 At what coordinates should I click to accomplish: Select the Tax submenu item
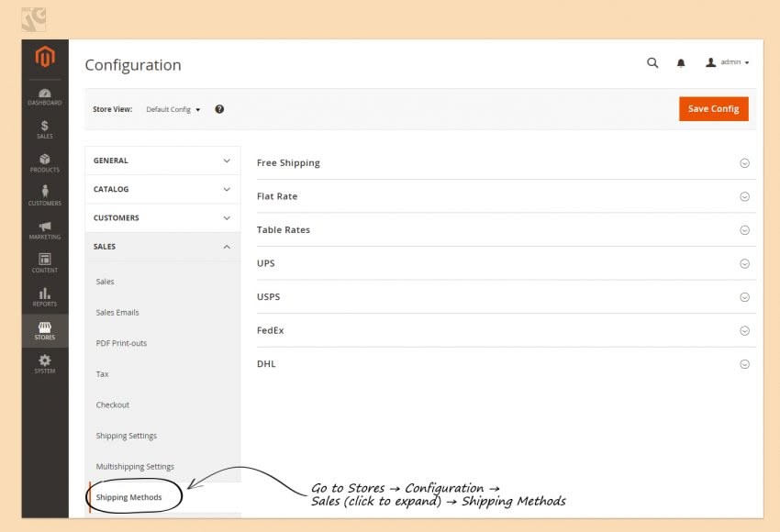click(x=102, y=374)
